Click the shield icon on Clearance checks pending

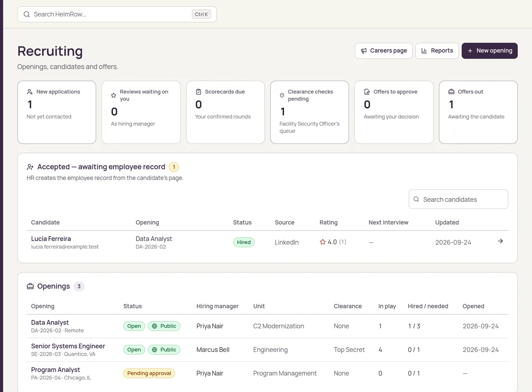[x=282, y=95]
